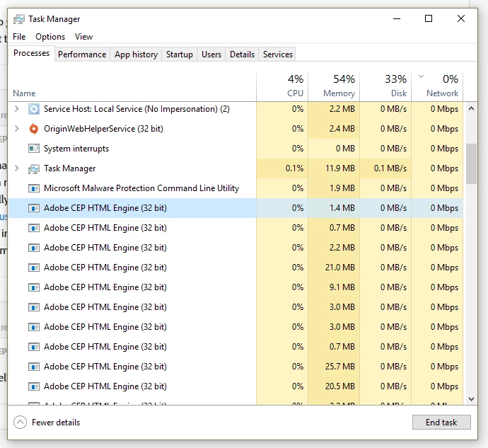The width and height of the screenshot is (488, 448).
Task: Click the 1.9 MB memory value
Action: (342, 188)
